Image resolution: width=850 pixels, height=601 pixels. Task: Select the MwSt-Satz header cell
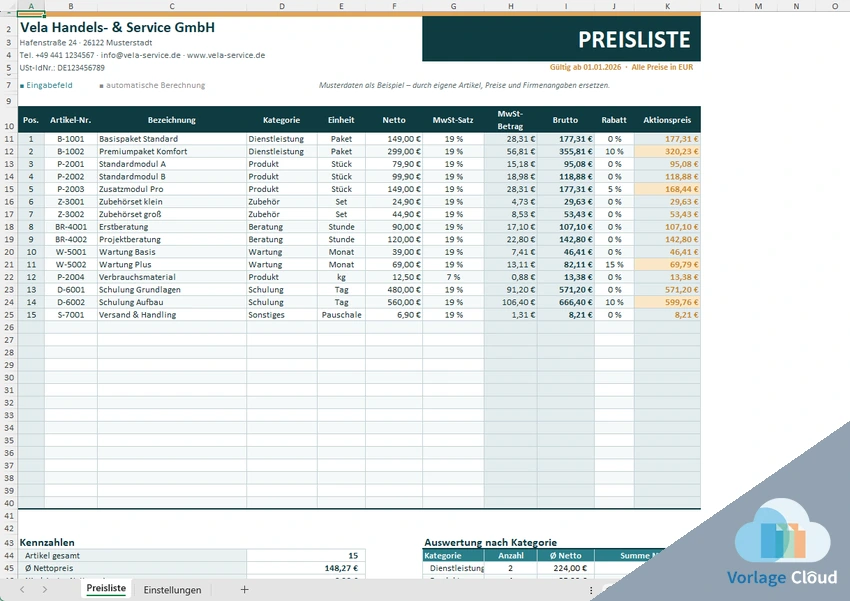[453, 120]
